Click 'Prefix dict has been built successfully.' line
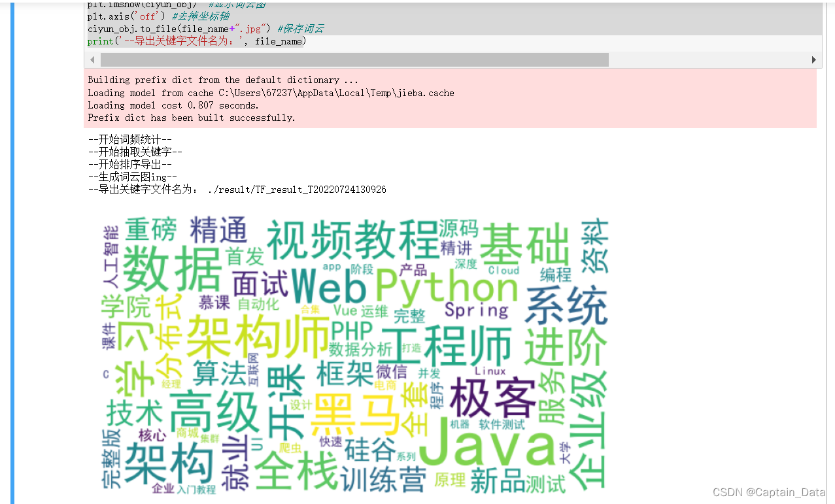This screenshot has width=835, height=504. click(192, 118)
